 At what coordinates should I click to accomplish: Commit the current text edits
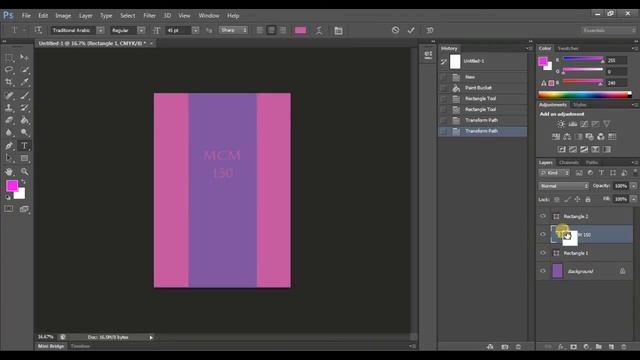(411, 30)
